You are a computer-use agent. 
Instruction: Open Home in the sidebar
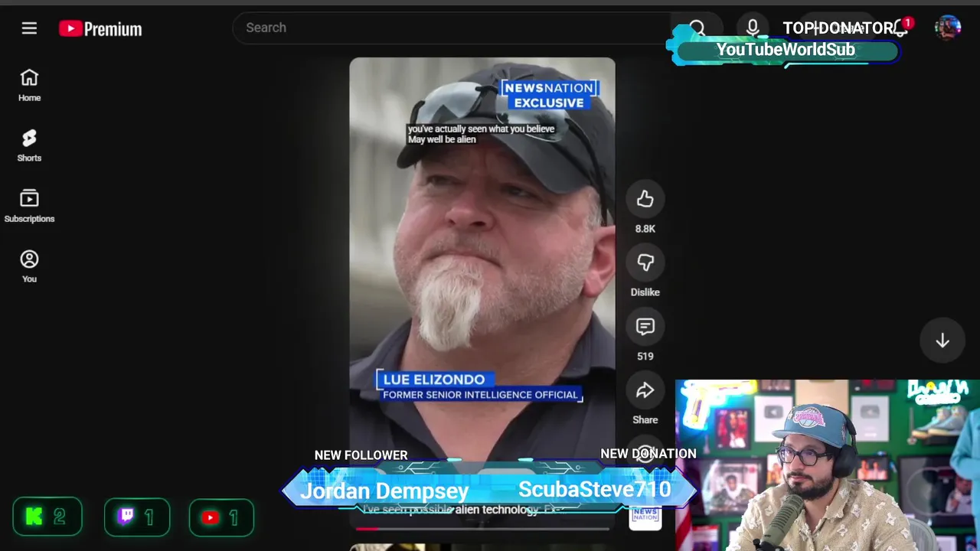[29, 85]
